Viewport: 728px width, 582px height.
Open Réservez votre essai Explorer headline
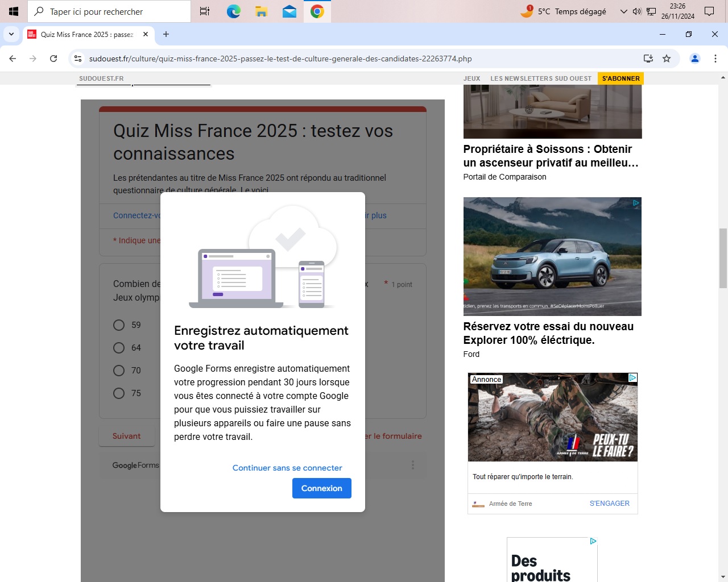[548, 333]
